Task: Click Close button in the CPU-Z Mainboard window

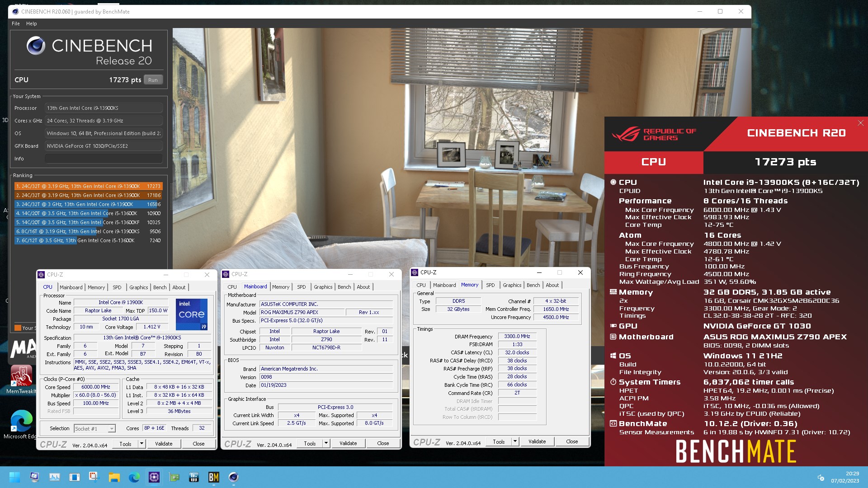Action: tap(383, 443)
